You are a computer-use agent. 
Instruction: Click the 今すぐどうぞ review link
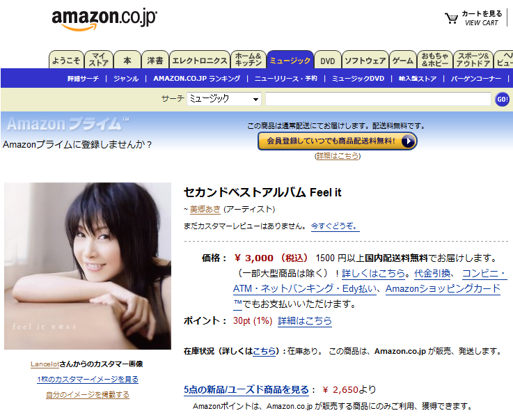click(x=335, y=226)
